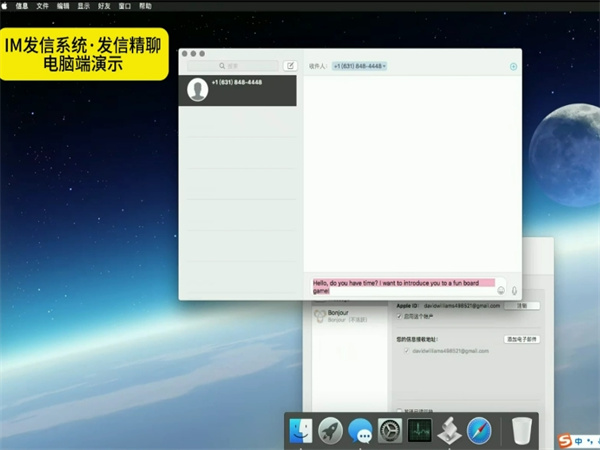
Task: Click the 注销 sign out button
Action: coord(521,305)
